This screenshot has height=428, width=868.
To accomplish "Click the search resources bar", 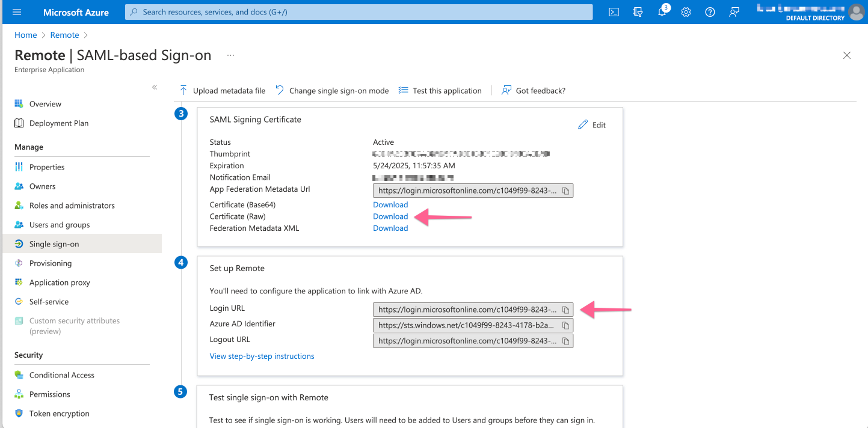I will pos(358,11).
